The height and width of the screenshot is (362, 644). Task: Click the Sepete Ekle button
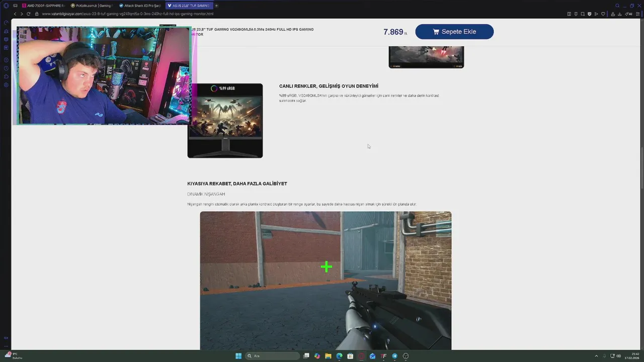(454, 32)
